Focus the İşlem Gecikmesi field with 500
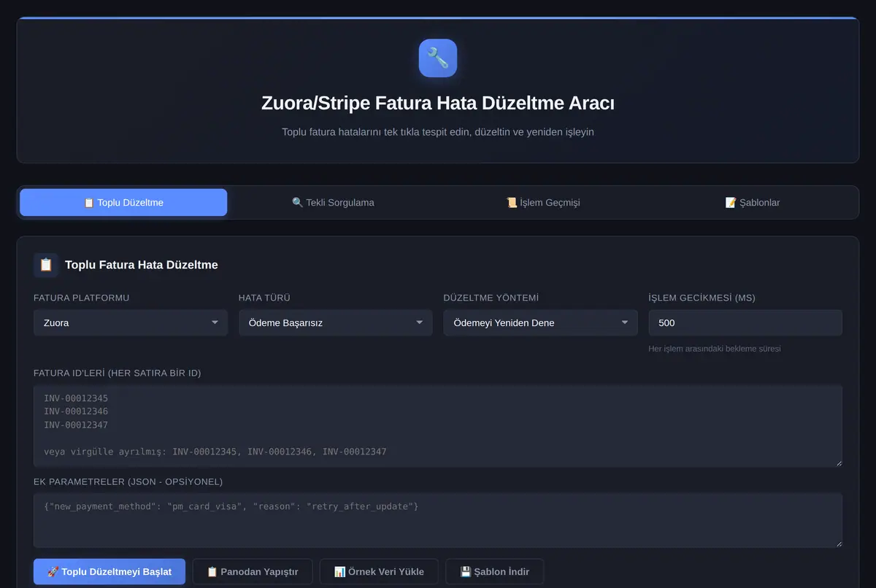 click(x=745, y=322)
